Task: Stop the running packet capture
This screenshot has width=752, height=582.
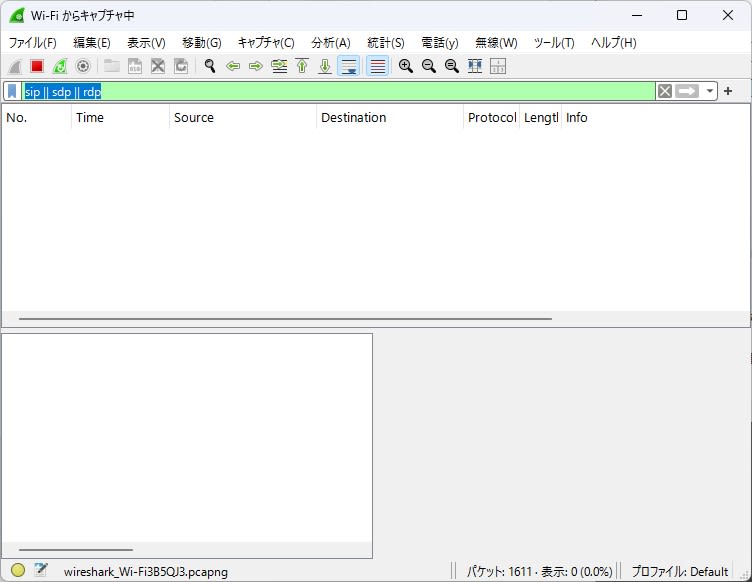Action: tap(37, 66)
